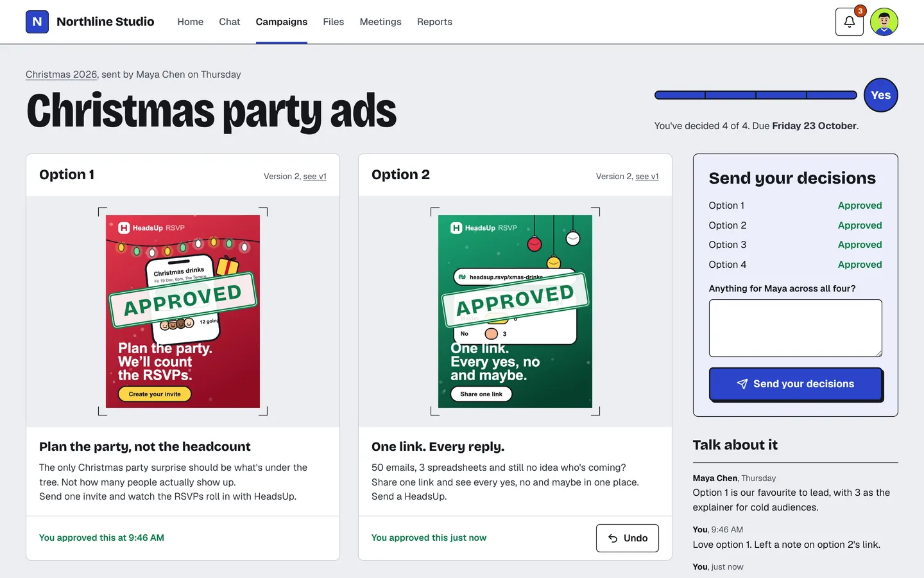The height and width of the screenshot is (578, 924).
Task: Click 'One link. Every reply.' headline
Action: pos(438,446)
